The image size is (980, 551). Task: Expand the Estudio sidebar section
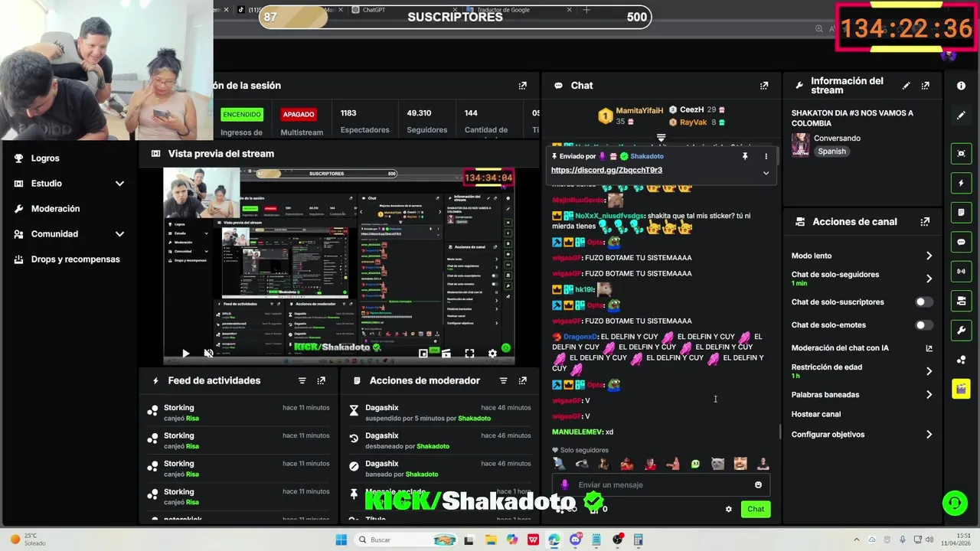(119, 184)
